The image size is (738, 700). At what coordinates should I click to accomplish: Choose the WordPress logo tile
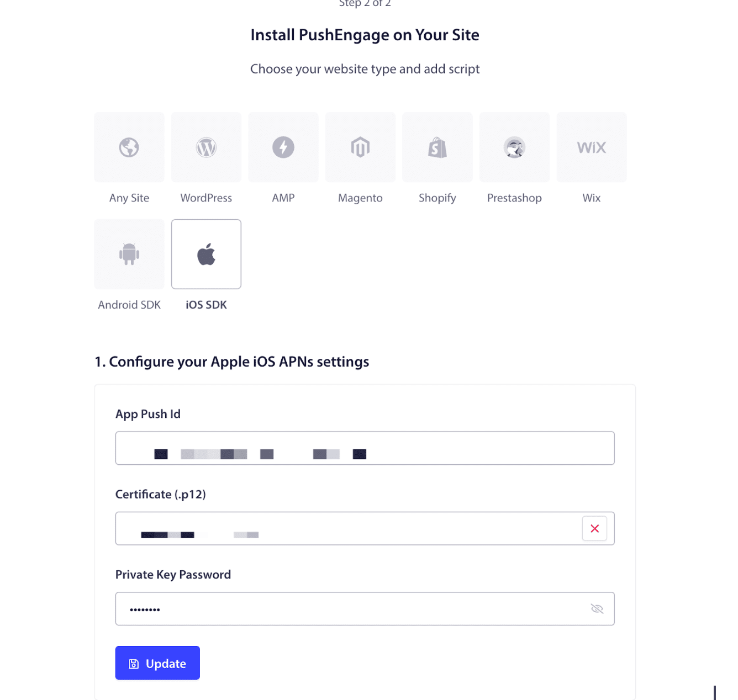[206, 147]
